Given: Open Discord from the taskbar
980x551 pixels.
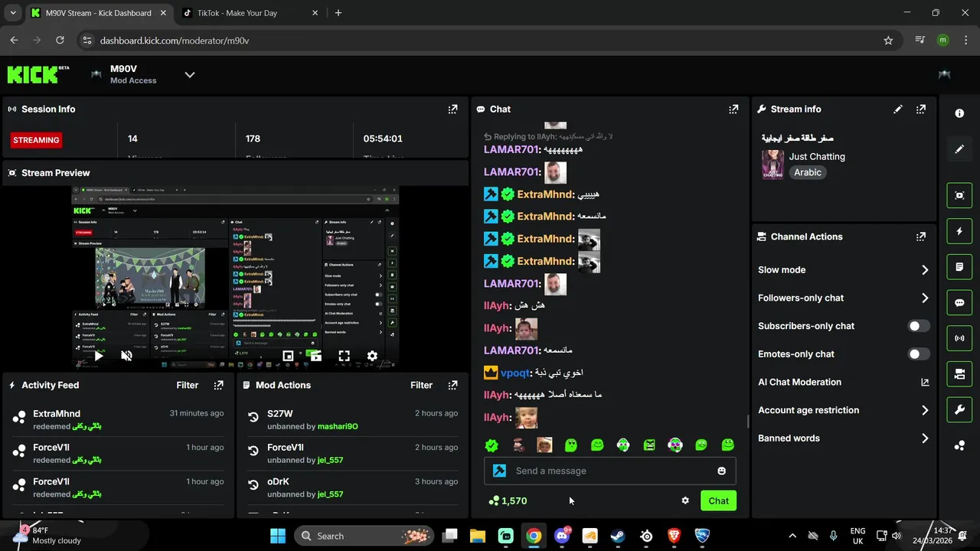Looking at the screenshot, I should pos(562,536).
